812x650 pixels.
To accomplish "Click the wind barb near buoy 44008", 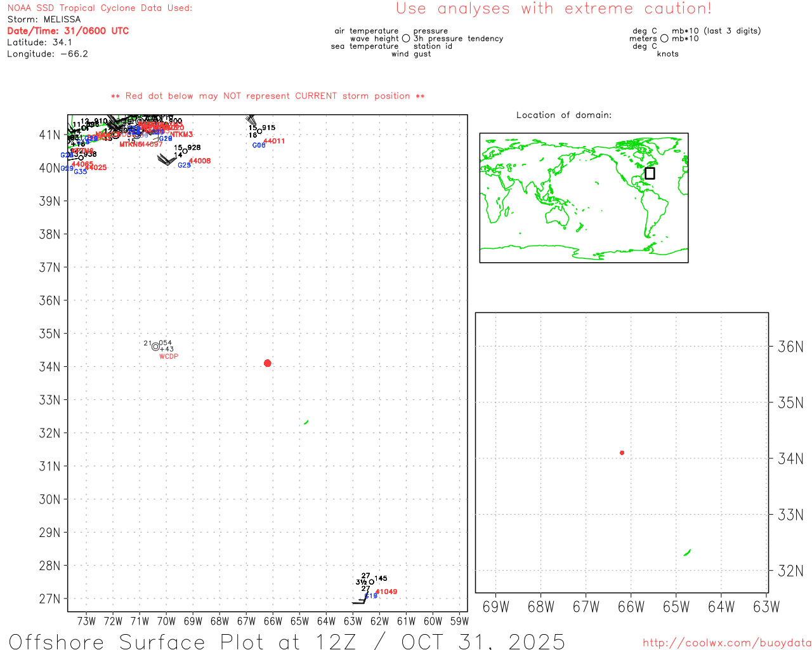I will [x=167, y=159].
